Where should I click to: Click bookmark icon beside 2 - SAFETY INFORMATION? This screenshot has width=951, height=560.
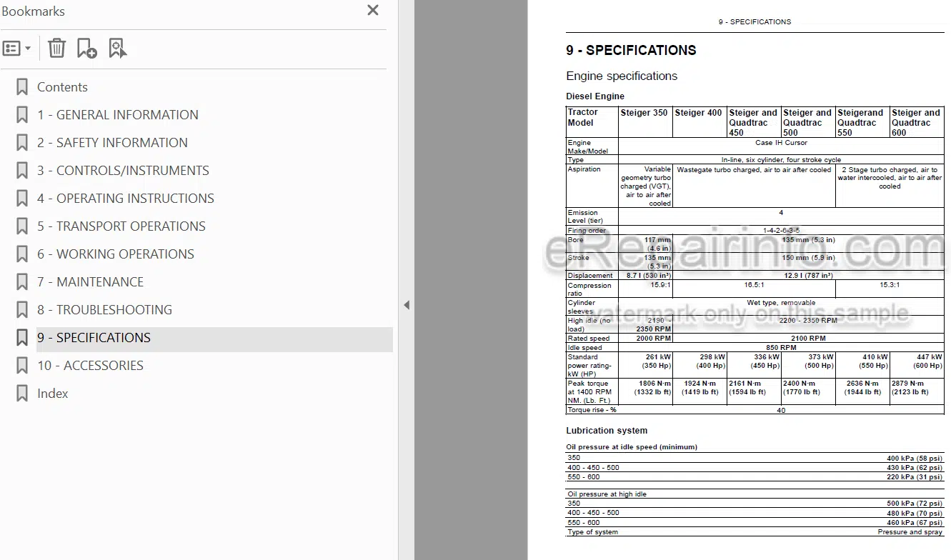(x=22, y=143)
